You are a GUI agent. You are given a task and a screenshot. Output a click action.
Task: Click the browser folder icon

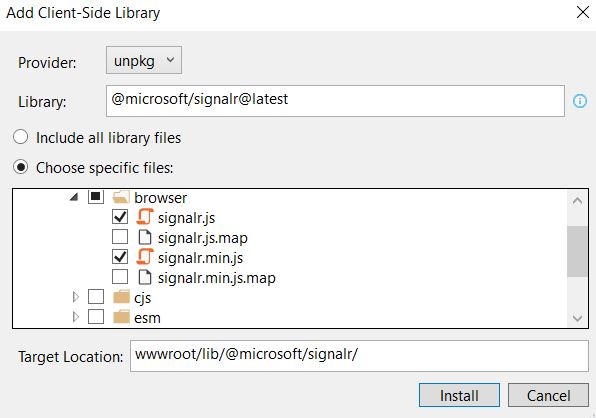tap(122, 197)
